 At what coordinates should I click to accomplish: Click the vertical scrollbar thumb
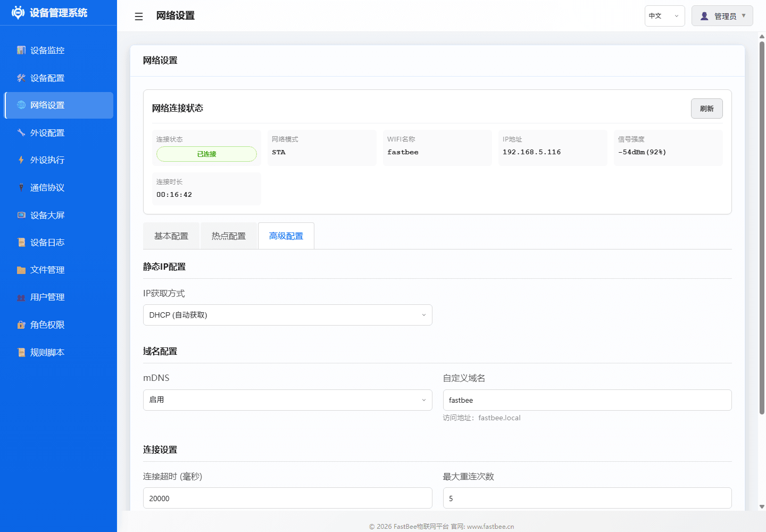pos(762,228)
